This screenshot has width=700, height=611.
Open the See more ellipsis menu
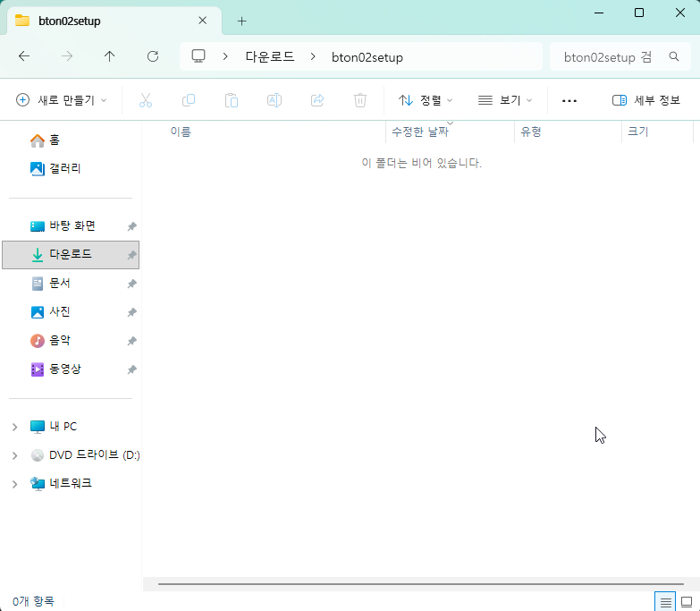pos(569,100)
